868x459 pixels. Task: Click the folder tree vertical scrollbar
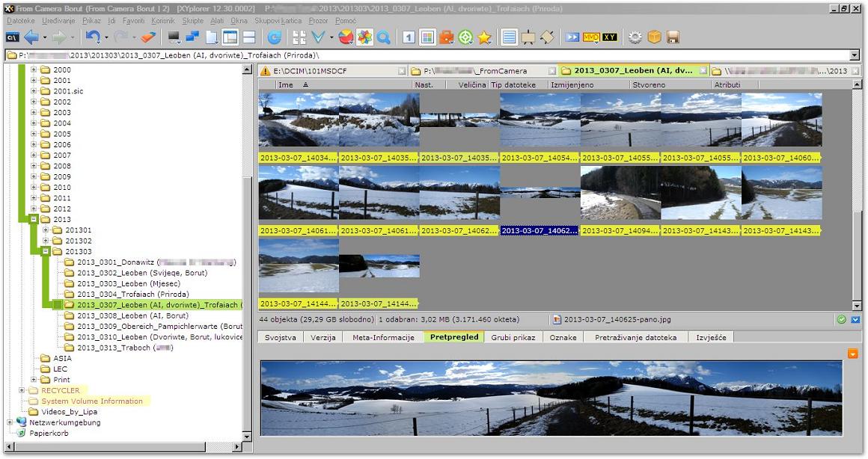pyautogui.click(x=248, y=299)
